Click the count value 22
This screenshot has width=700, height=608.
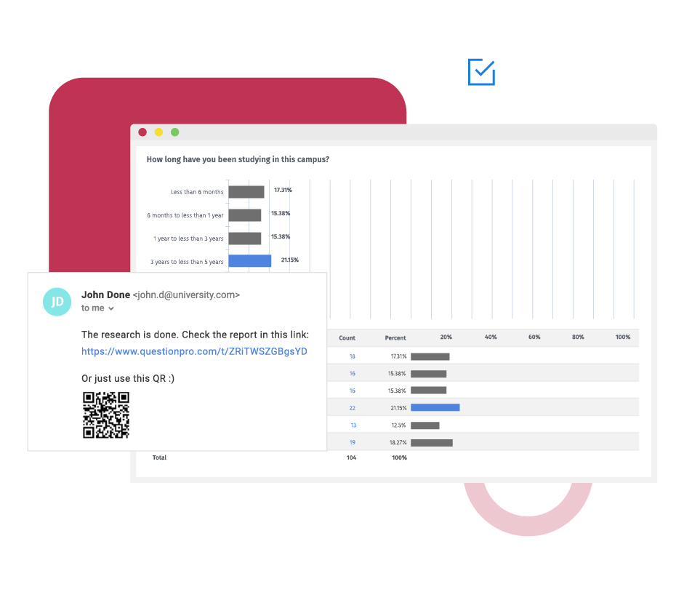click(x=353, y=408)
